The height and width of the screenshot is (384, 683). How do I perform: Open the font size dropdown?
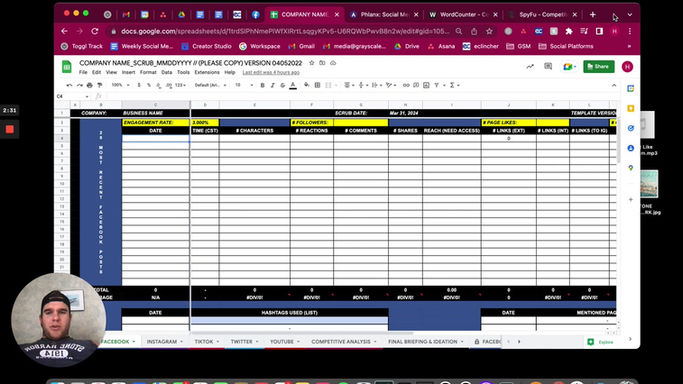pos(243,85)
